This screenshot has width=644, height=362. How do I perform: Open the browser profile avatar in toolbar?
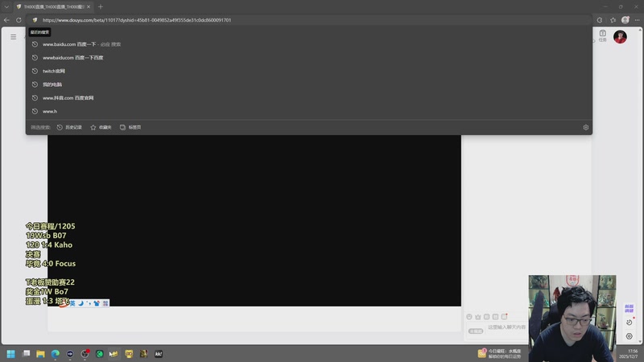pyautogui.click(x=625, y=19)
